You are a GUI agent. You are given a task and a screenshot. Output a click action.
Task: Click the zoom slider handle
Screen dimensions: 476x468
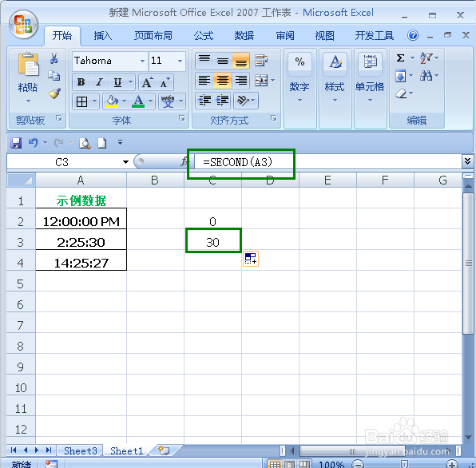404,464
